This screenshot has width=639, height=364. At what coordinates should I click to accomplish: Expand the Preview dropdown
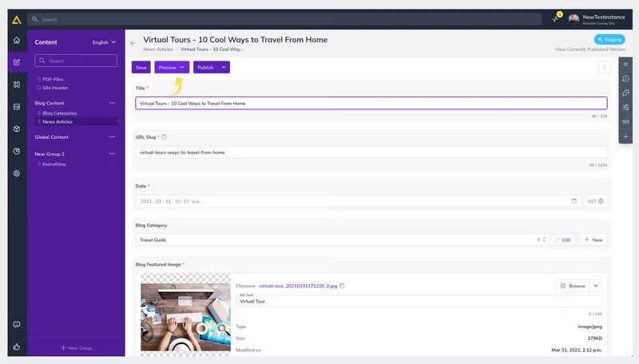pos(182,67)
